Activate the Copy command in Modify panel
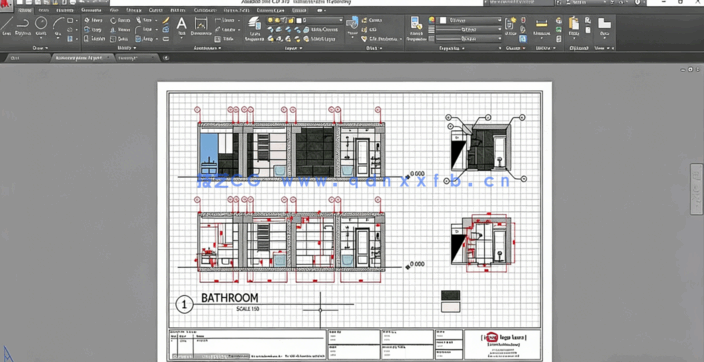 (93, 30)
